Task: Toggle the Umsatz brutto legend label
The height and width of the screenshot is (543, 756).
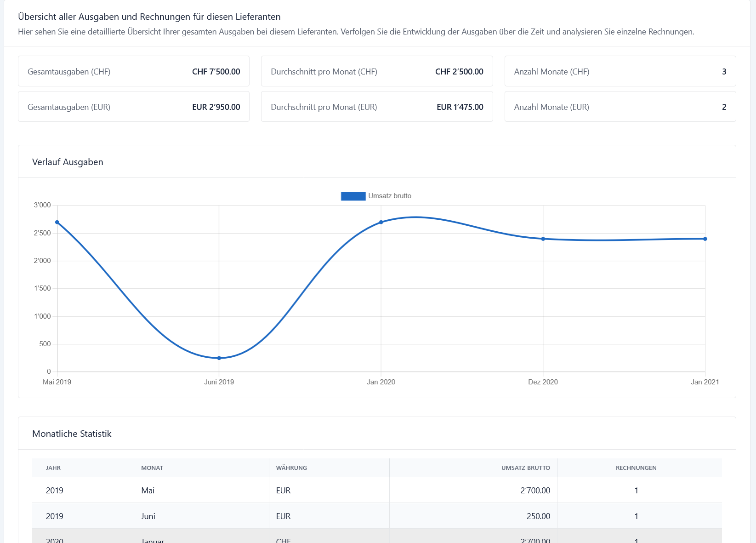Action: 389,196
